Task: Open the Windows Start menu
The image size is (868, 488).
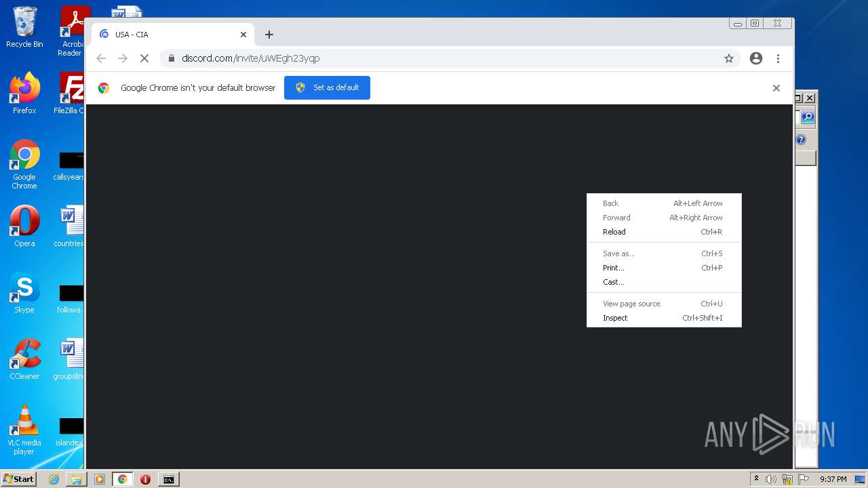Action: 18,479
